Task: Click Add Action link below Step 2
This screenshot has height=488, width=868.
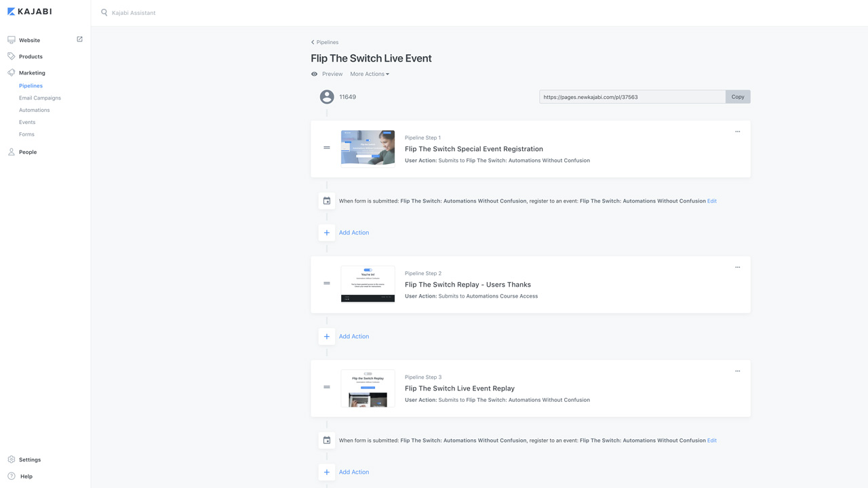Action: [354, 336]
